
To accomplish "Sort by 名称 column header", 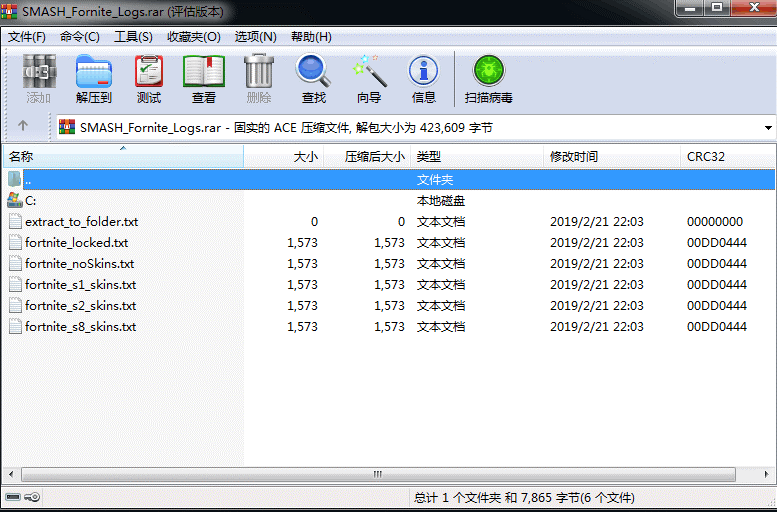I will [x=123, y=157].
